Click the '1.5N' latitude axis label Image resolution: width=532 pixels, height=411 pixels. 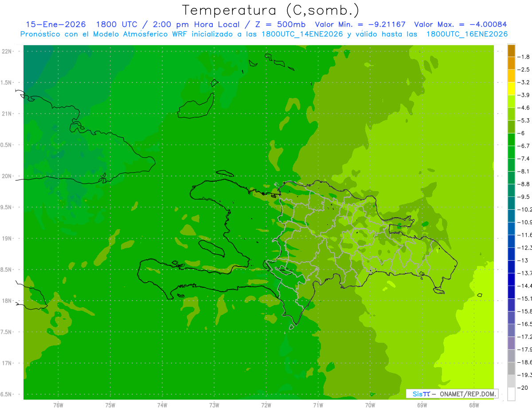click(x=7, y=82)
